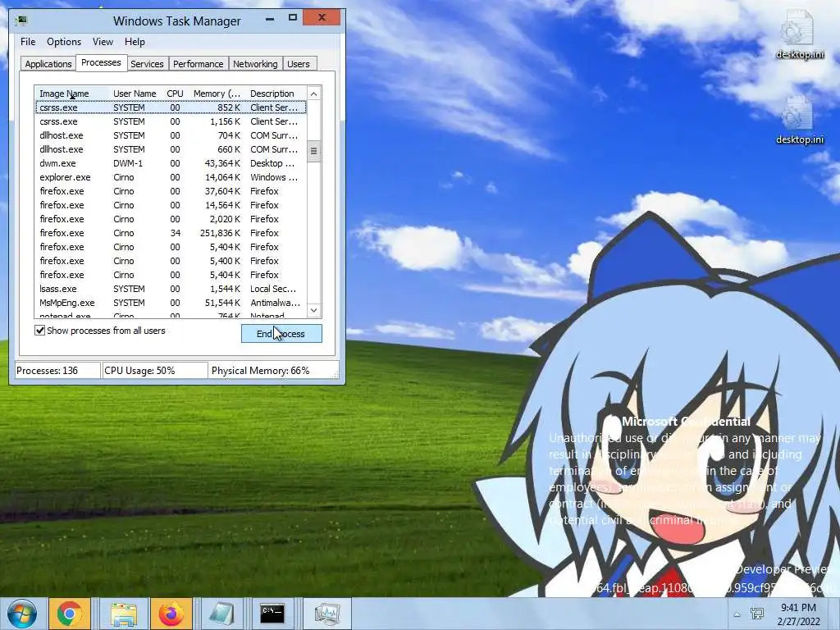Image resolution: width=840 pixels, height=630 pixels.
Task: Select the Processes tab
Action: click(101, 62)
